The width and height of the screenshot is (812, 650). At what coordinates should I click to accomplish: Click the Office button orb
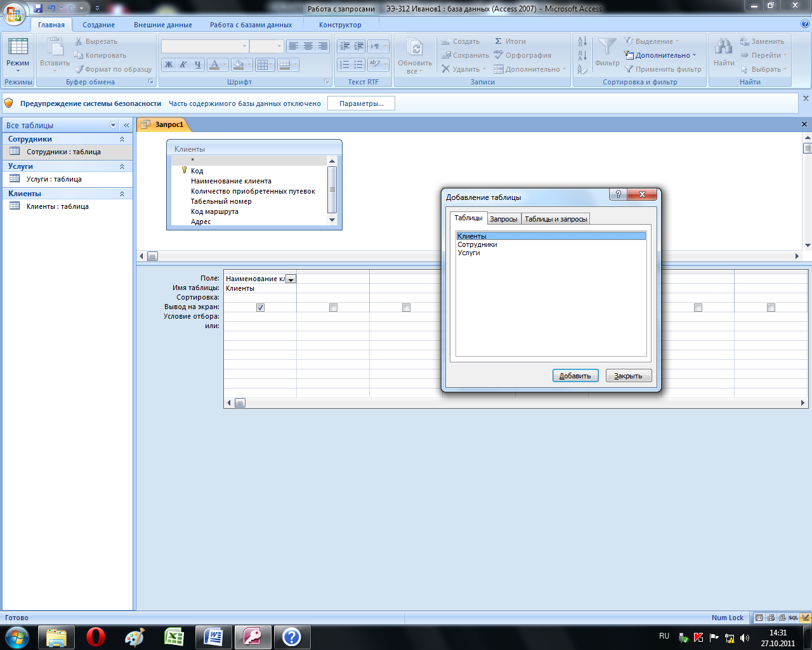[14, 13]
